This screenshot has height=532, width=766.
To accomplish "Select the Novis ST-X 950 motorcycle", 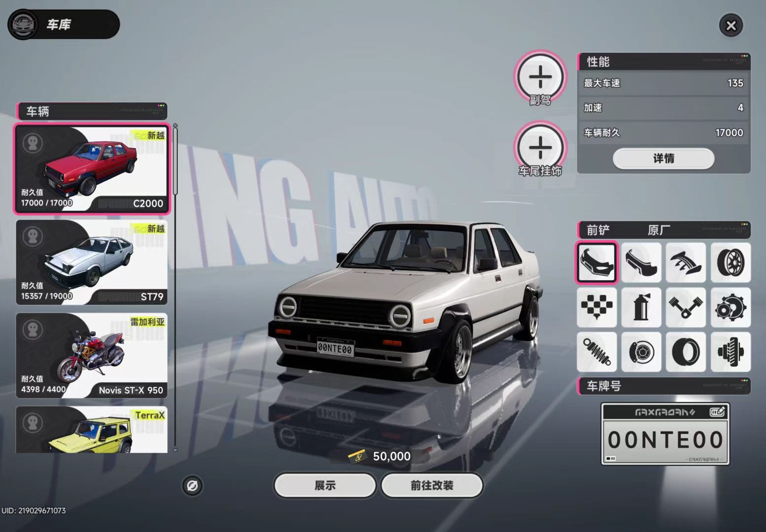I will point(92,356).
